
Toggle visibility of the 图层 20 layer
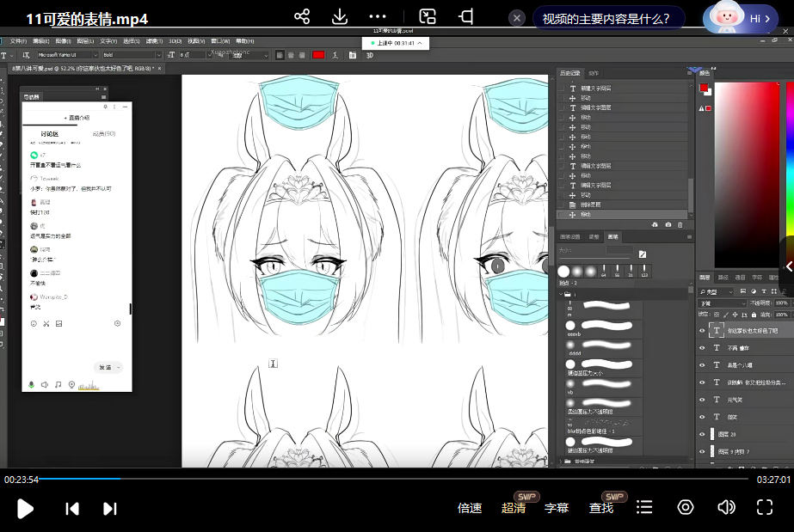click(702, 434)
